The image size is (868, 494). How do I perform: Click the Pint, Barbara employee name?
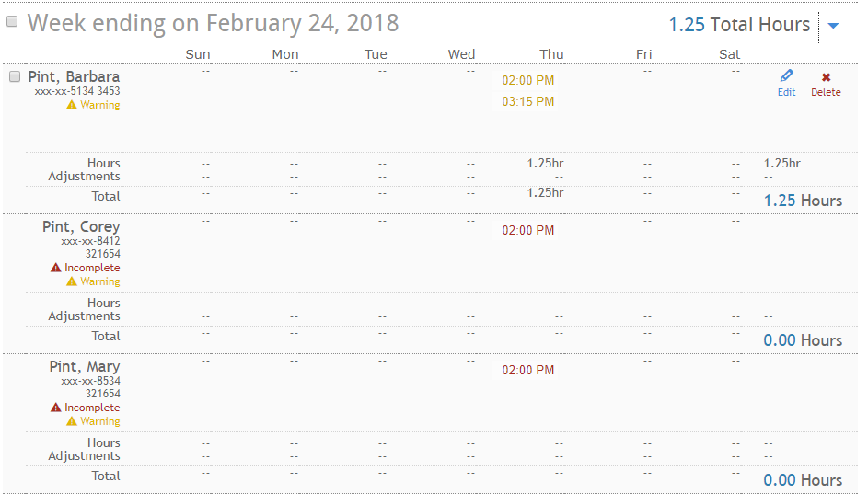74,76
